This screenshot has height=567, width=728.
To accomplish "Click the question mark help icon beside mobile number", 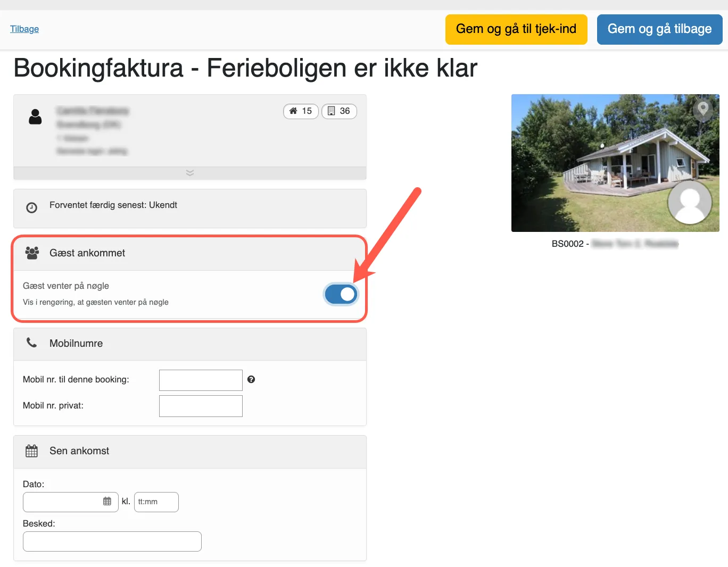I will pos(251,379).
